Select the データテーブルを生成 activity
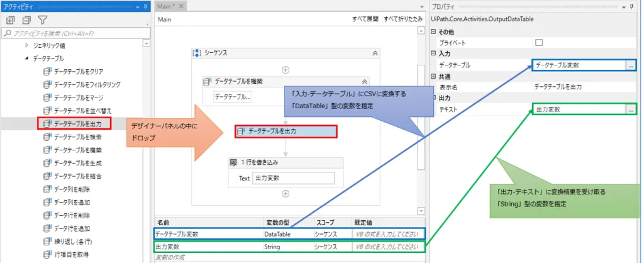 pos(73,163)
